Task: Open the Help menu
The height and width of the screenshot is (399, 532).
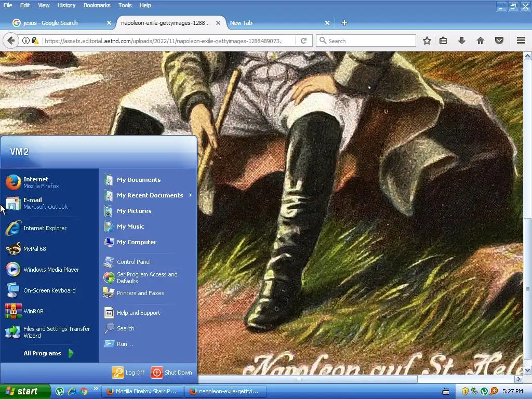Action: tap(145, 5)
